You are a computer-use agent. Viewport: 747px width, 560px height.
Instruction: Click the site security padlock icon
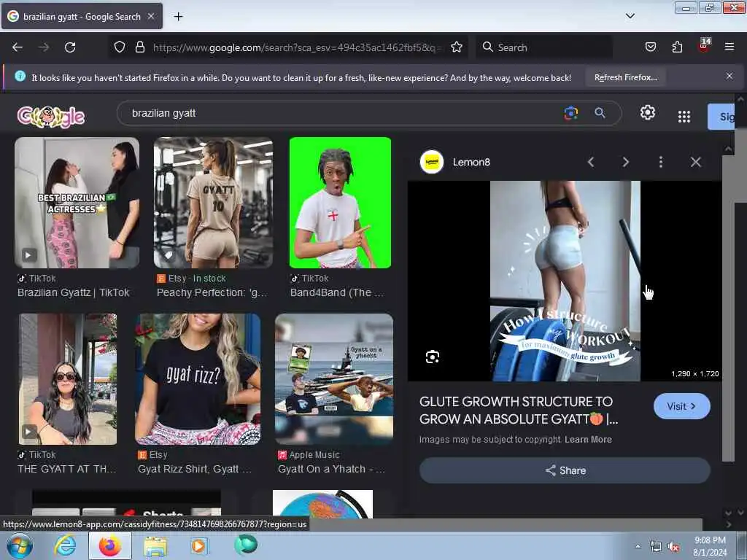click(x=139, y=47)
